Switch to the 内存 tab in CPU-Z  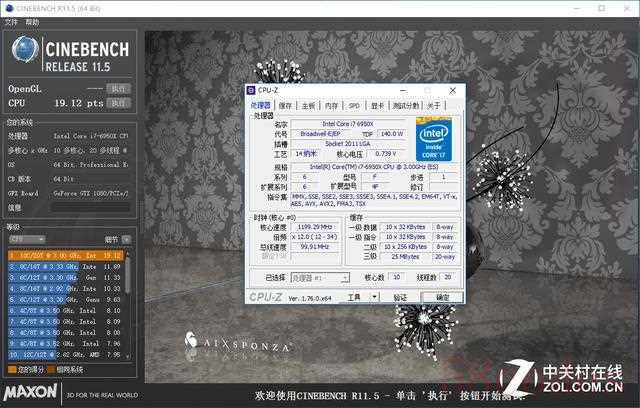tap(331, 106)
